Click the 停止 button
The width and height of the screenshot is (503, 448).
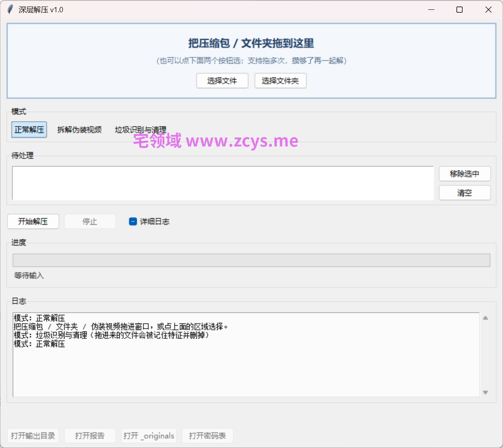click(90, 222)
